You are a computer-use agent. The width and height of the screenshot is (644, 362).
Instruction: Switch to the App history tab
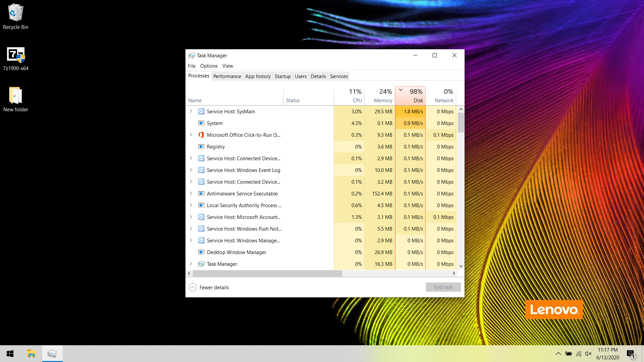click(x=258, y=76)
